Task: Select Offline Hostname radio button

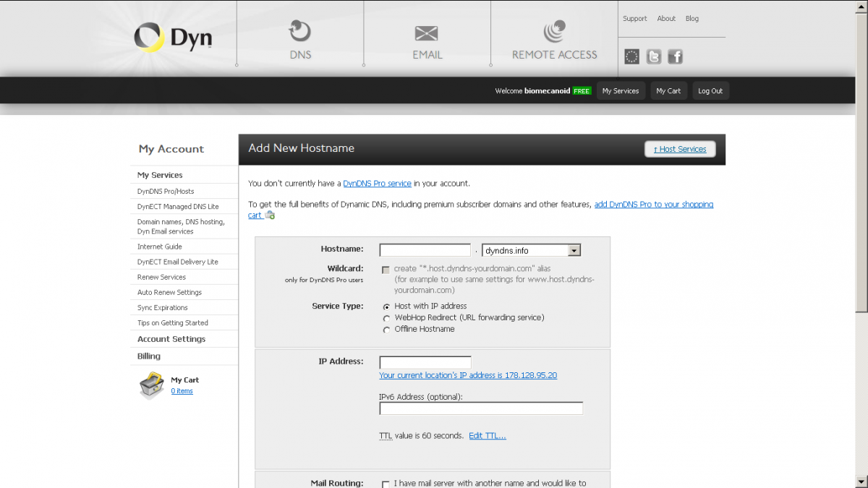Action: (x=386, y=330)
